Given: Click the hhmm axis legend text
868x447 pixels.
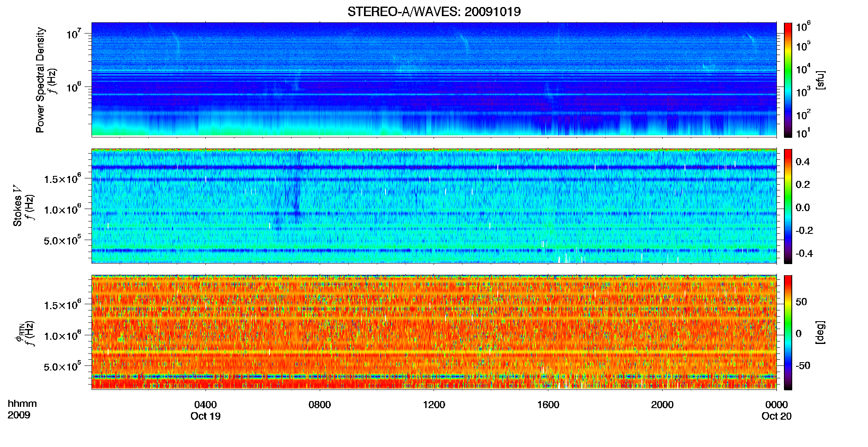Looking at the screenshot, I should [22, 404].
